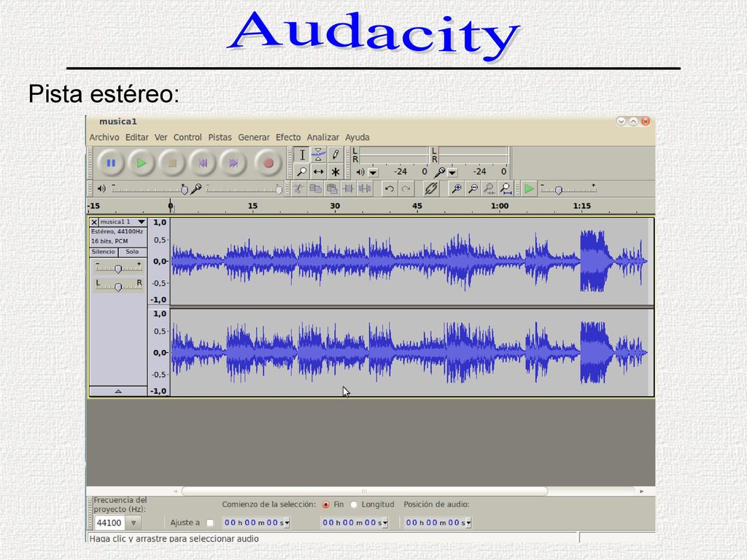Screen dimensions: 747x560
Task: Start recording with the red Record button
Action: (x=268, y=163)
